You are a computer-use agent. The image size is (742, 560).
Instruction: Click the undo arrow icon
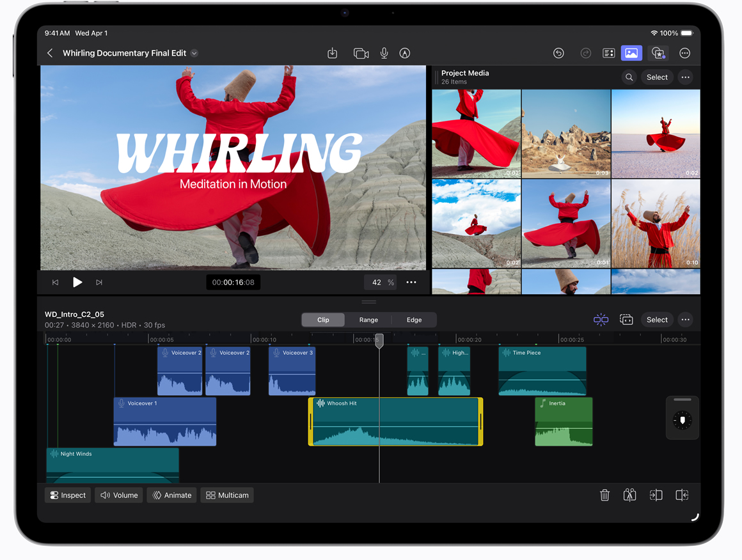tap(558, 54)
